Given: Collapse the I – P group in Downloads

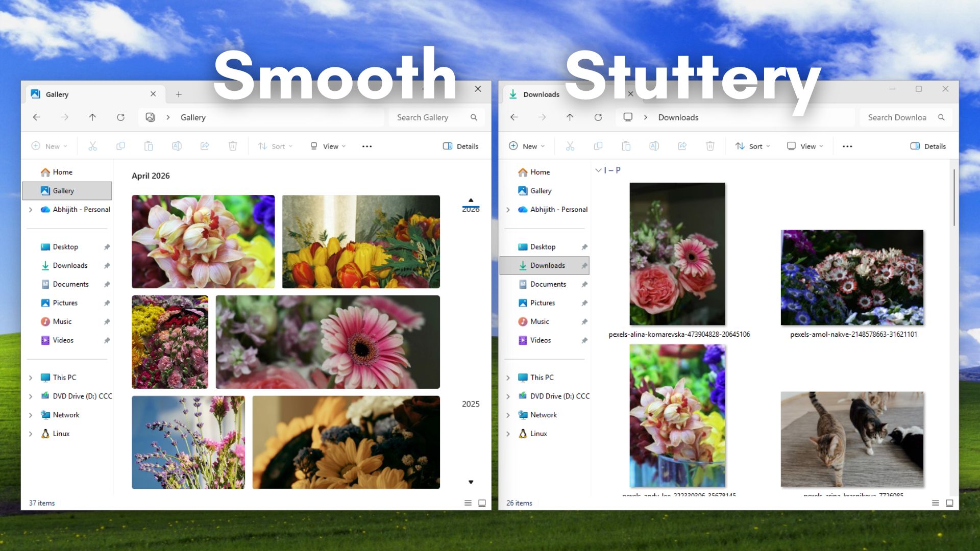Looking at the screenshot, I should click(599, 170).
